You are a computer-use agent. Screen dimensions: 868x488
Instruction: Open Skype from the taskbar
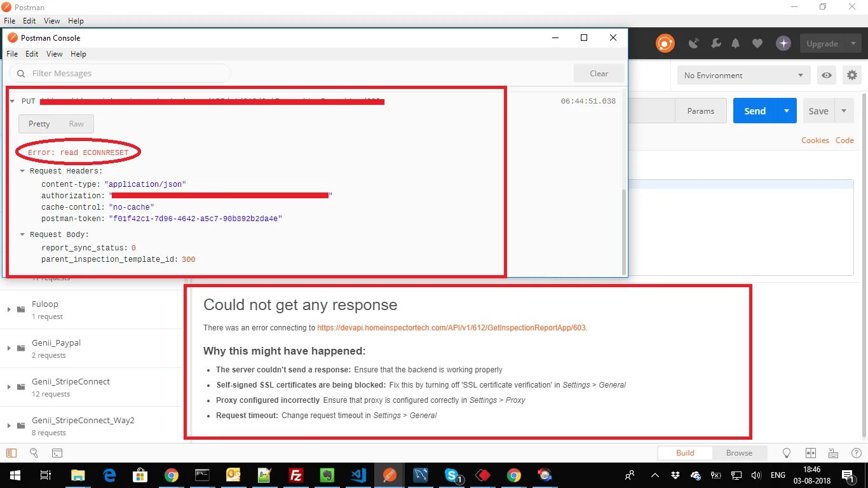[452, 475]
